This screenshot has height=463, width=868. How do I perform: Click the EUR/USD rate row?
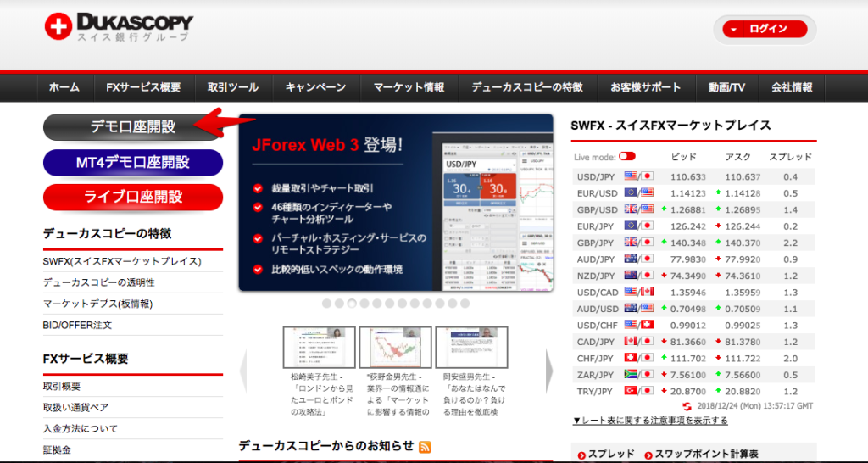click(693, 193)
